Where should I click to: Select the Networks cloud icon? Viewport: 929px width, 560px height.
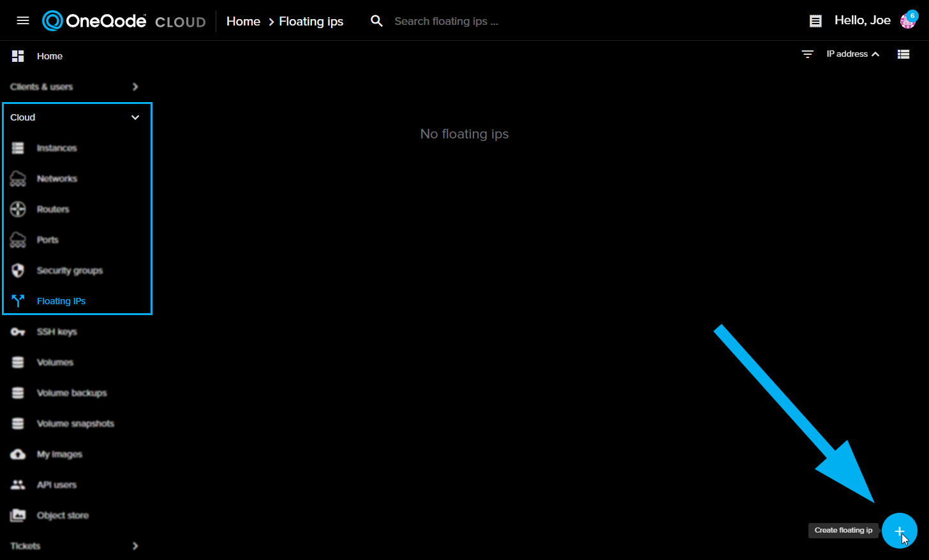tap(17, 178)
